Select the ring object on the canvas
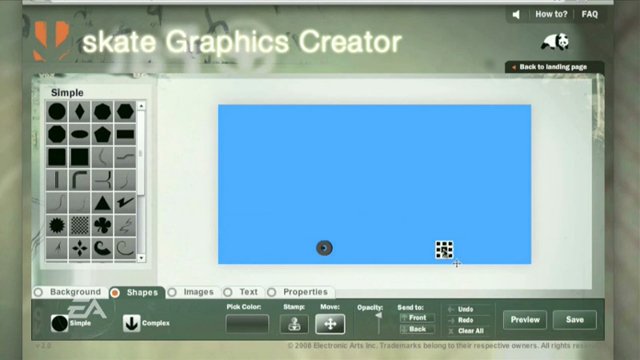640x360 pixels. click(324, 248)
